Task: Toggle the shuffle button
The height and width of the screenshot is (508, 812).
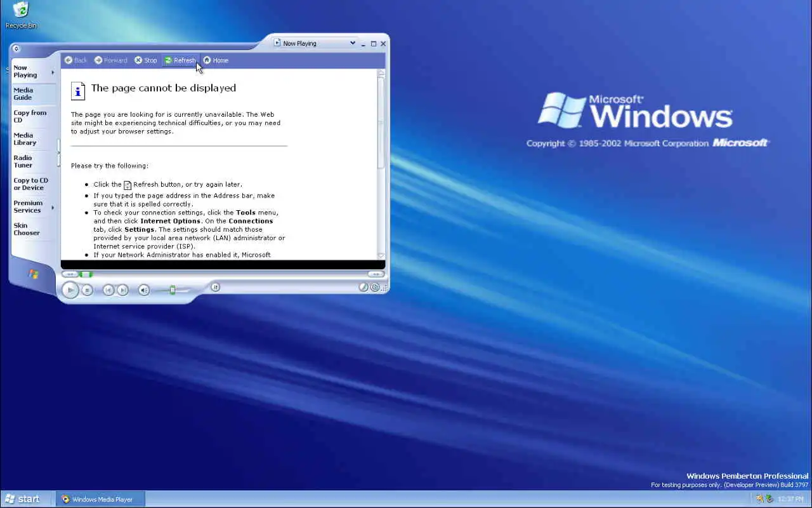Action: pos(215,287)
